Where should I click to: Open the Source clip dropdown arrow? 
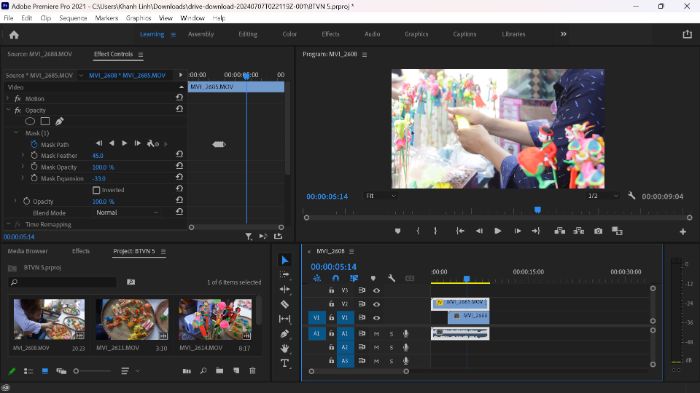(80, 75)
